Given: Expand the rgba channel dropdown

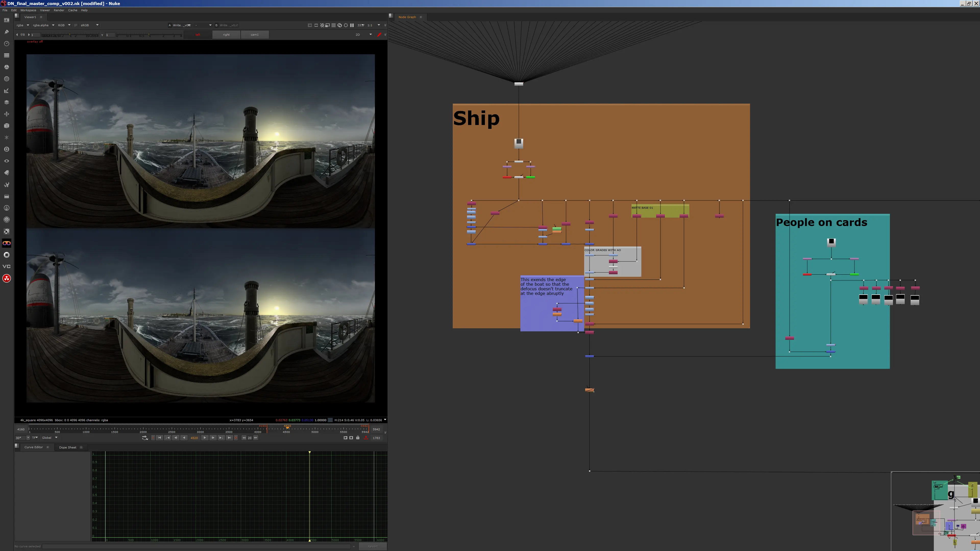Looking at the screenshot, I should (x=22, y=25).
